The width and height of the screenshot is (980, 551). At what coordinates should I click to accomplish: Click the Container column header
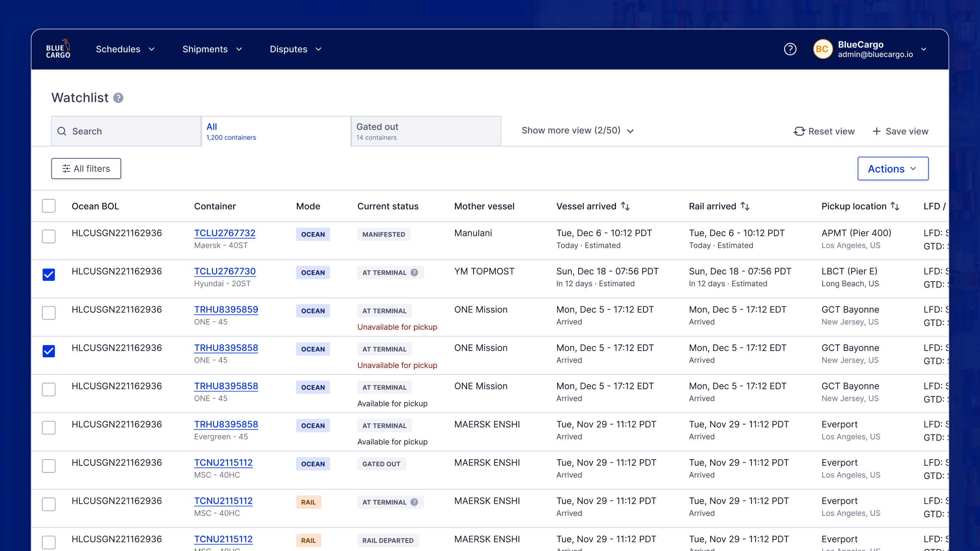coord(215,206)
